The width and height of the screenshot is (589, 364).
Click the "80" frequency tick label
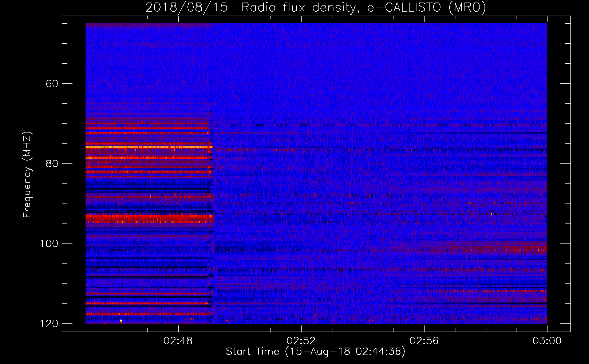point(52,163)
